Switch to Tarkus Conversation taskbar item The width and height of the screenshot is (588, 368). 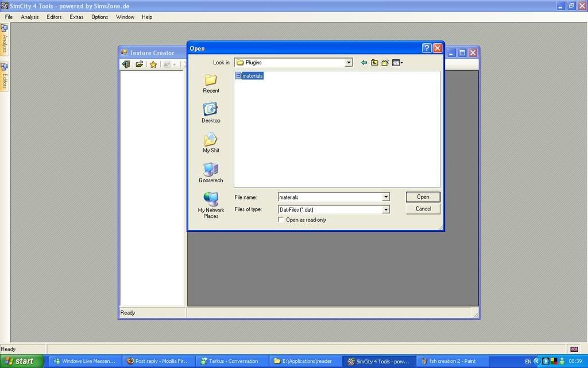tap(233, 361)
